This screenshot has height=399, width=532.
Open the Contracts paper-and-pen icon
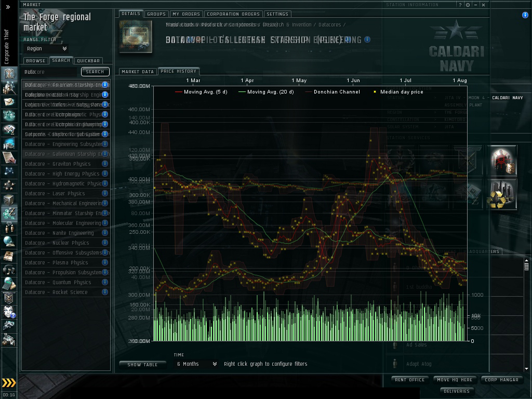pos(9,157)
